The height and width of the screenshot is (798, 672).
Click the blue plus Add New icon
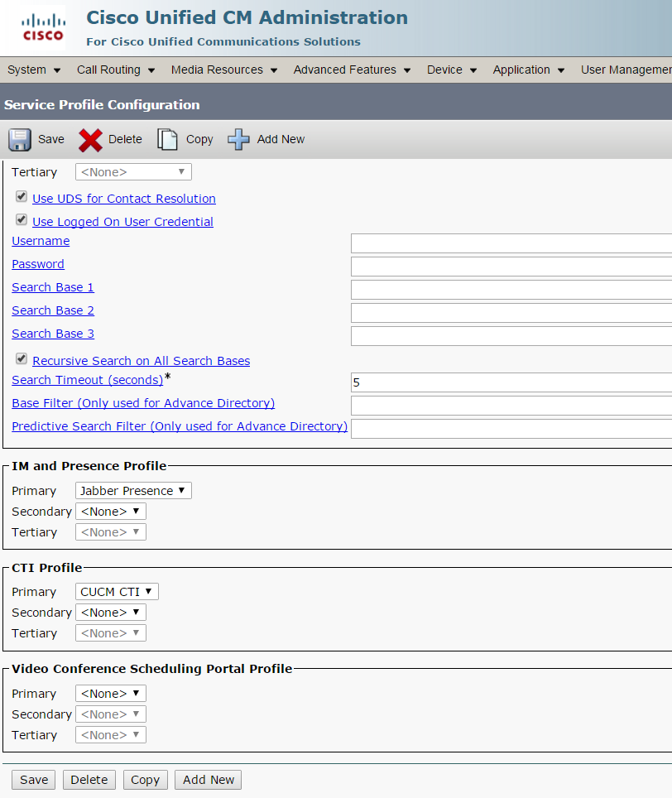(x=238, y=139)
